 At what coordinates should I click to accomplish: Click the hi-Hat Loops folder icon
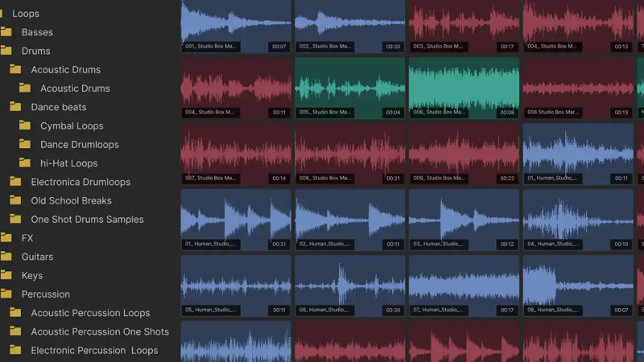click(25, 163)
